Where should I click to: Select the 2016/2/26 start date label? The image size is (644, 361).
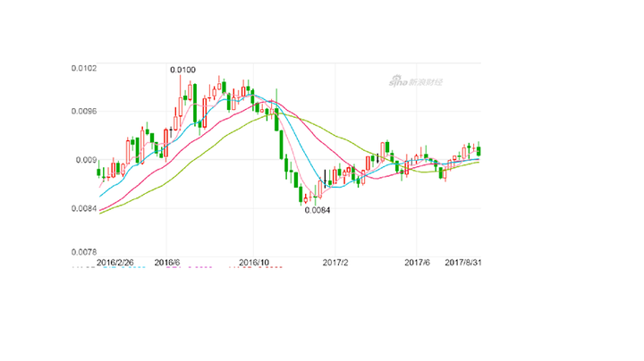coord(115,263)
